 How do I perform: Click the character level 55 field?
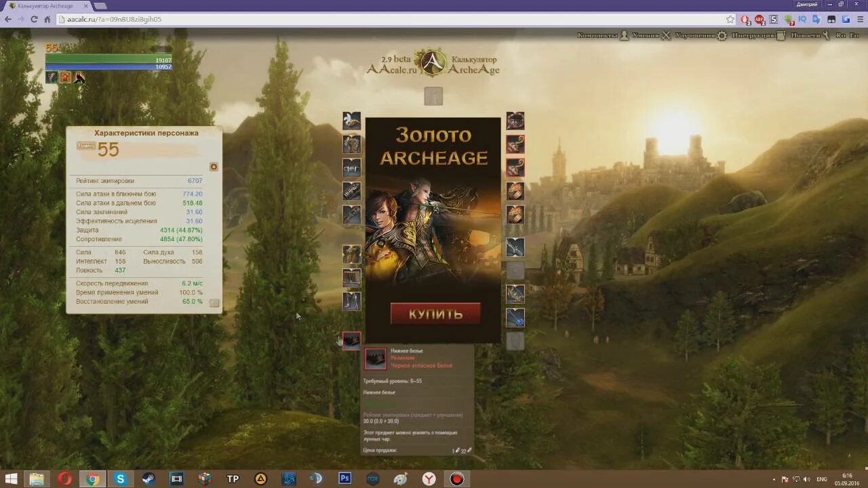click(x=108, y=150)
